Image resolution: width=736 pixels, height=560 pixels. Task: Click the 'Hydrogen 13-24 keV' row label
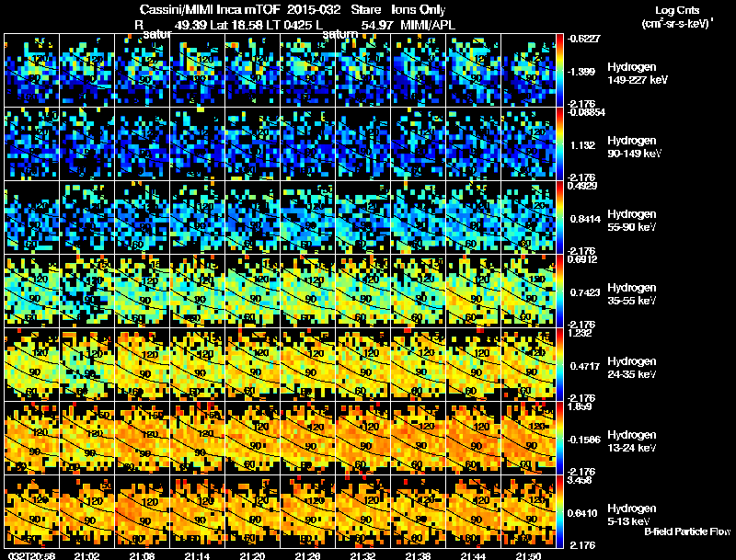(632, 441)
